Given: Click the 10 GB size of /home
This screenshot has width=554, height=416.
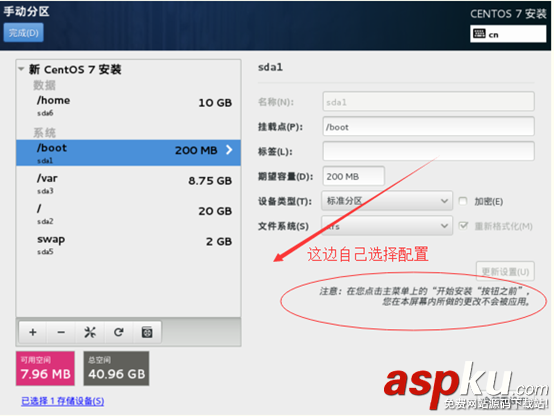Looking at the screenshot, I should (x=215, y=103).
